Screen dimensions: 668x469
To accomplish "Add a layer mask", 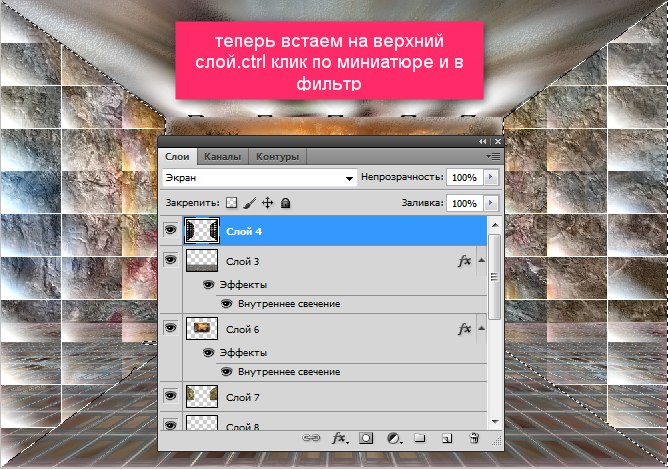I will coord(366,438).
